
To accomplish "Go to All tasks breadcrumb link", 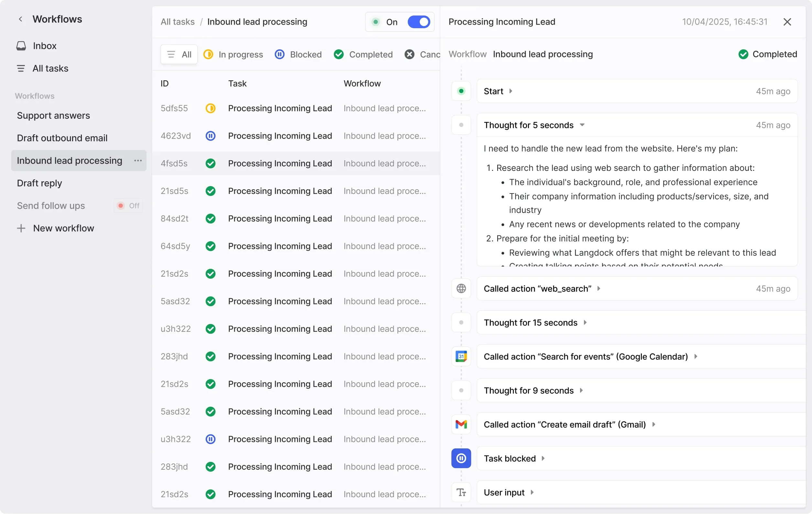I will point(177,22).
